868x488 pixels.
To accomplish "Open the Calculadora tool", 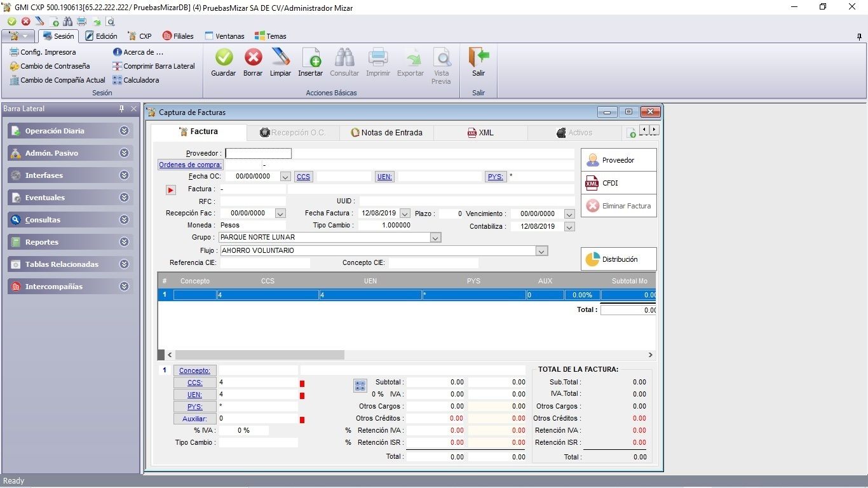I will [136, 80].
